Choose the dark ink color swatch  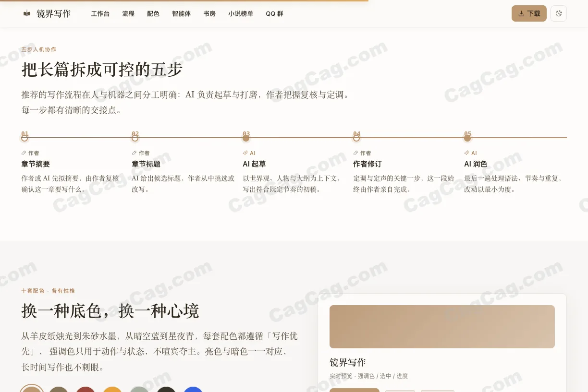(x=166, y=389)
